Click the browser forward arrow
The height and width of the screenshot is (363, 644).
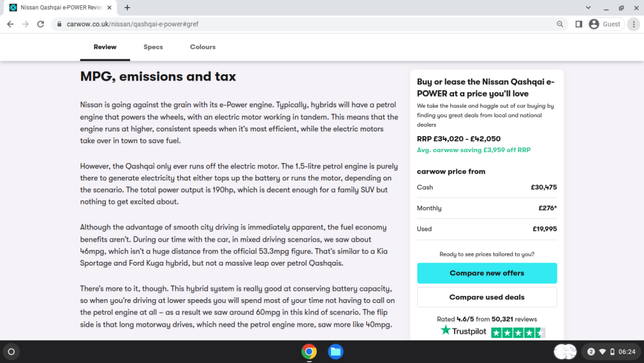[26, 25]
